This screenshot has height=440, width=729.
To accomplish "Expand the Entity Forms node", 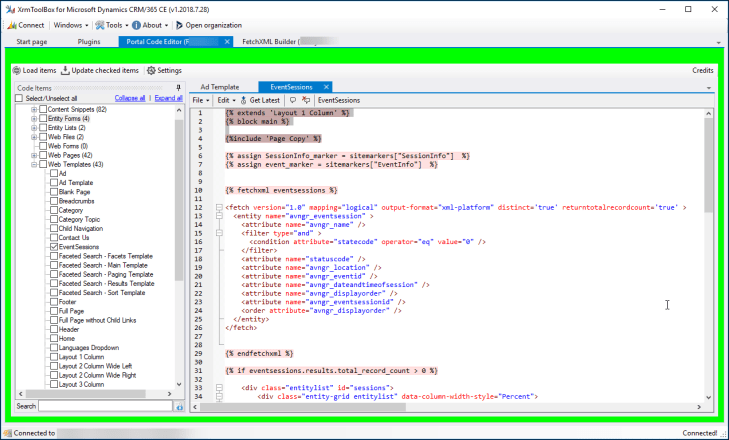I will [34, 119].
